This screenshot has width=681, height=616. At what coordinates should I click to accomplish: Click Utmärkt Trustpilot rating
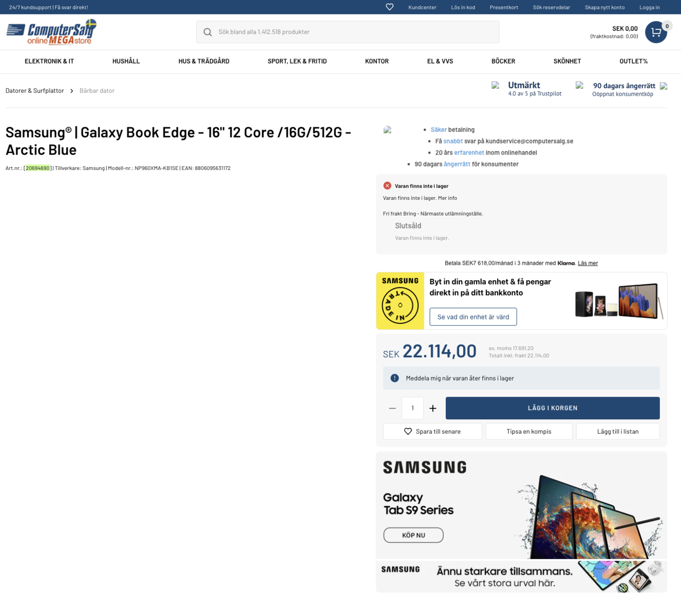(535, 89)
